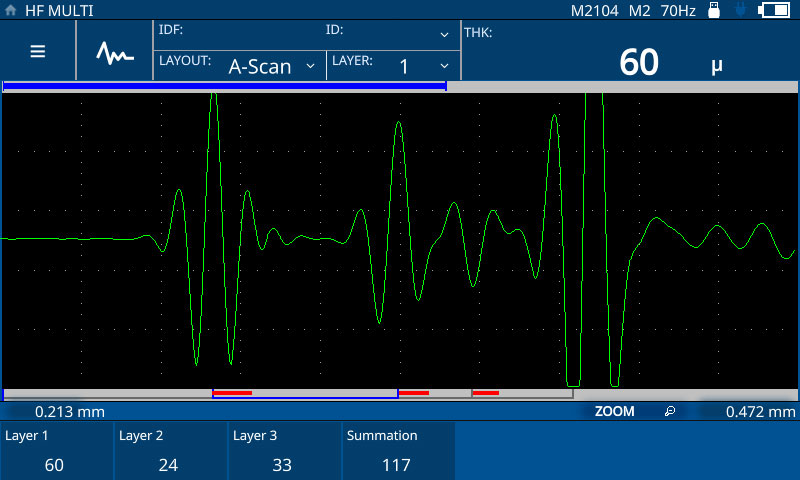Select the Layer 2 reading tile
The image size is (800, 480).
(171, 451)
